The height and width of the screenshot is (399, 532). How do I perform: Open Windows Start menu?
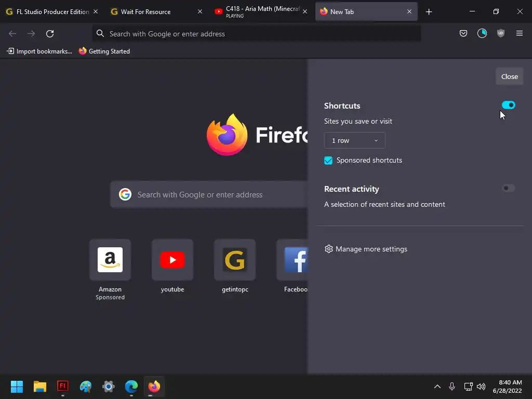(x=17, y=387)
